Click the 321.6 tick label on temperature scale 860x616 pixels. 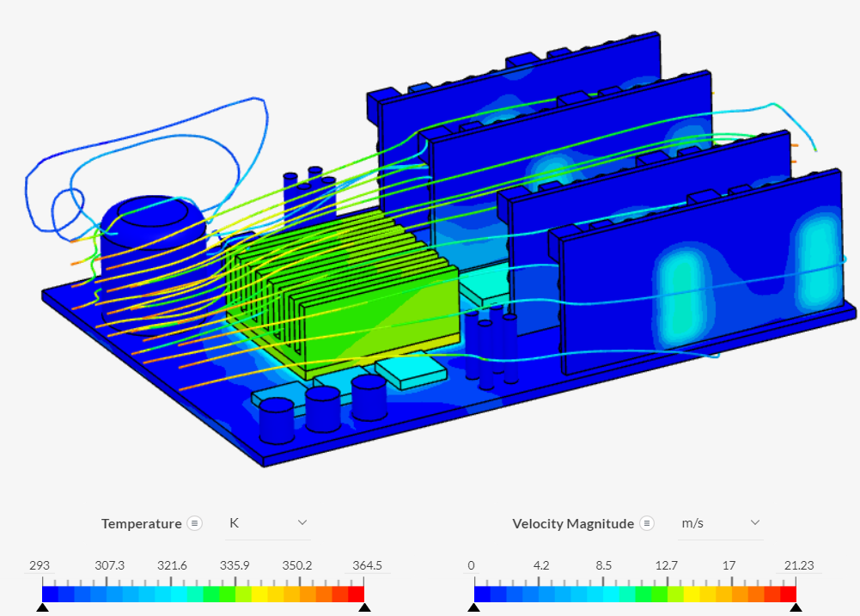[x=171, y=565]
